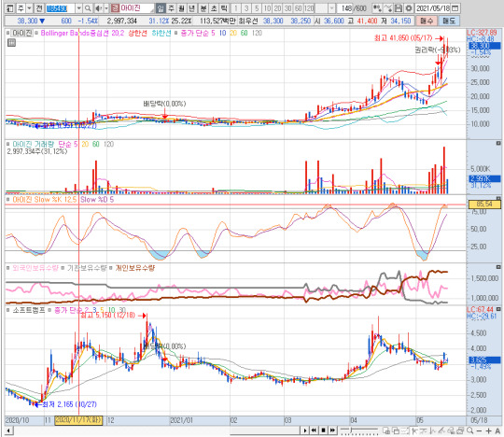This screenshot has height=437, width=504.
Task: Open the dropdown next to speaker icon
Action: pyautogui.click(x=106, y=8)
